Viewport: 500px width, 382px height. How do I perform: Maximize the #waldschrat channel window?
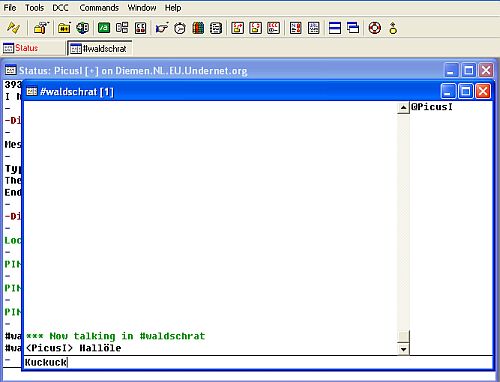[x=466, y=91]
